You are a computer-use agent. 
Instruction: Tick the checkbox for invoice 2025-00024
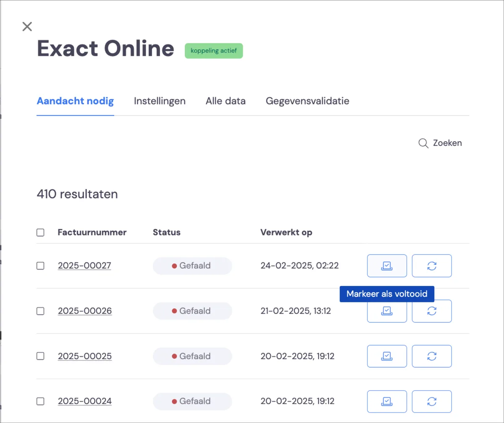pos(40,401)
